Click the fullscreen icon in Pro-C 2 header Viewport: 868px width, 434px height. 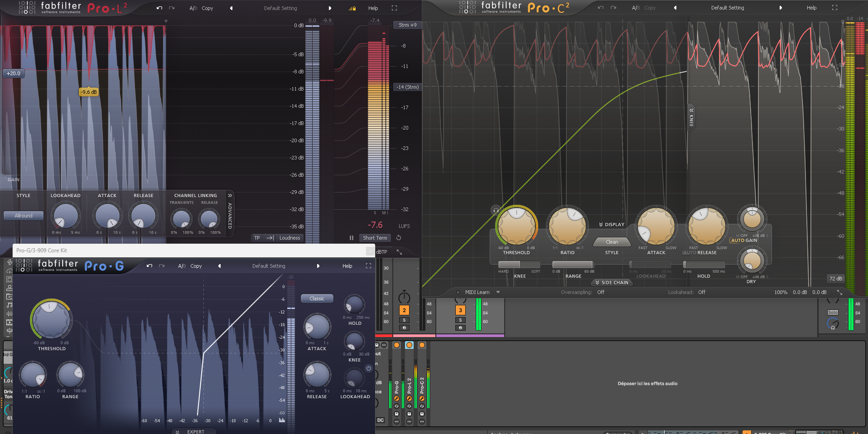click(834, 7)
